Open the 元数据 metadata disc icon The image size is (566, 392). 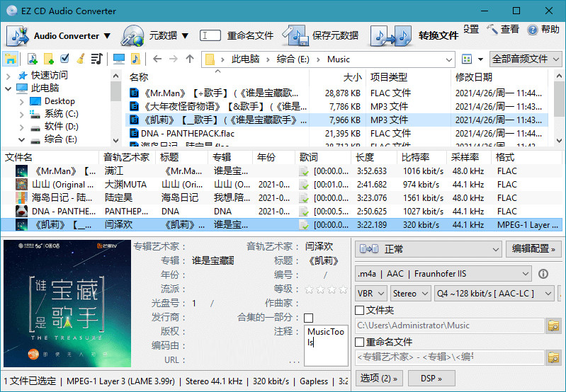(132, 35)
